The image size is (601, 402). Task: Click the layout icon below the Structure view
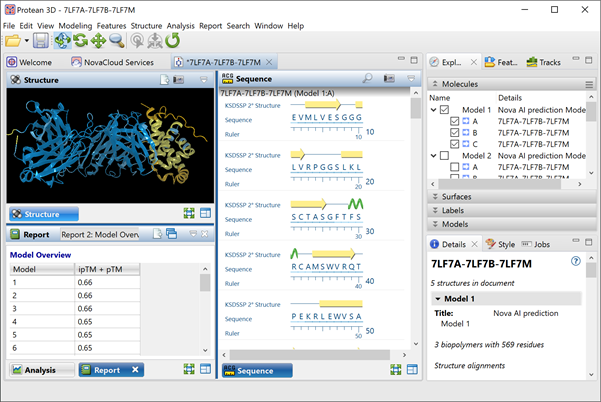pyautogui.click(x=205, y=213)
